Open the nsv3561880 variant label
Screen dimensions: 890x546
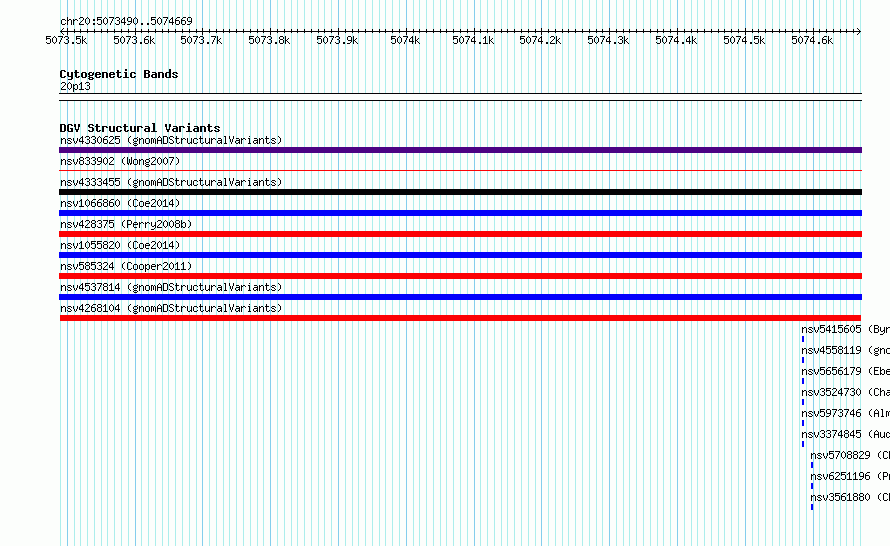(850, 497)
